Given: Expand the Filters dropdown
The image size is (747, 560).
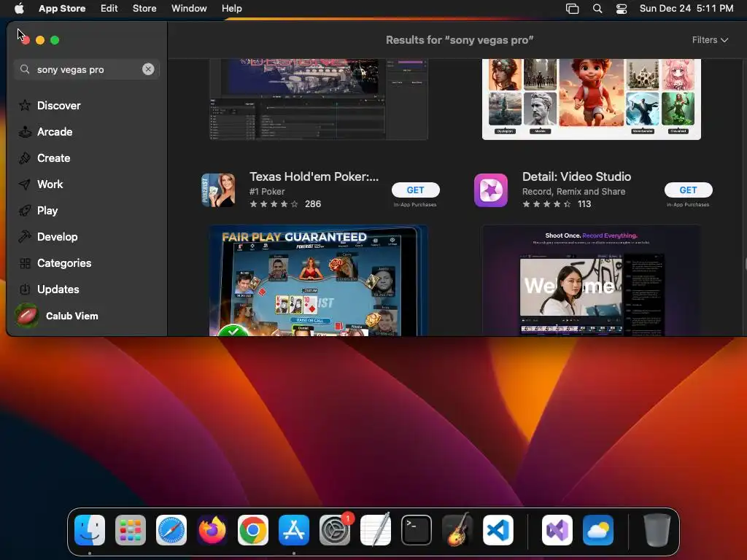Looking at the screenshot, I should pyautogui.click(x=710, y=40).
